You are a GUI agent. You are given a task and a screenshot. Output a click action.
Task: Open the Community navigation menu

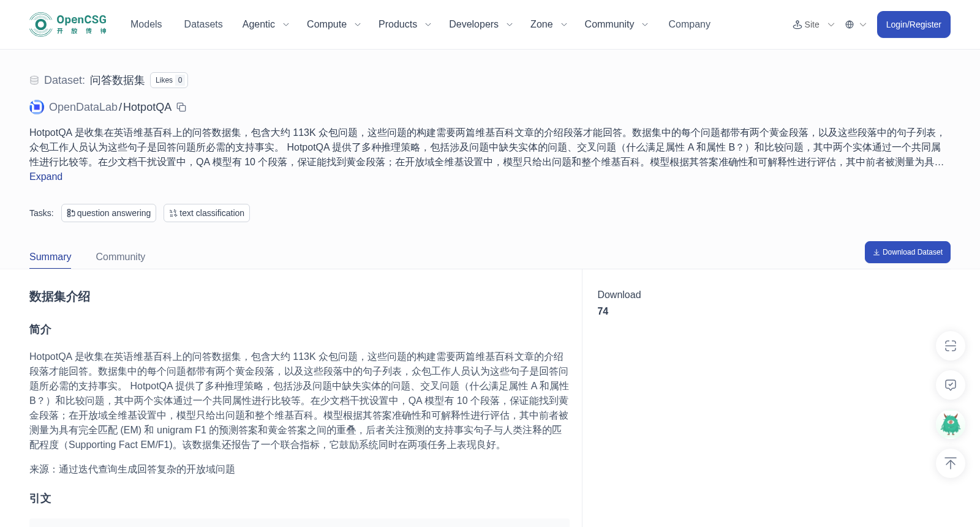(609, 24)
